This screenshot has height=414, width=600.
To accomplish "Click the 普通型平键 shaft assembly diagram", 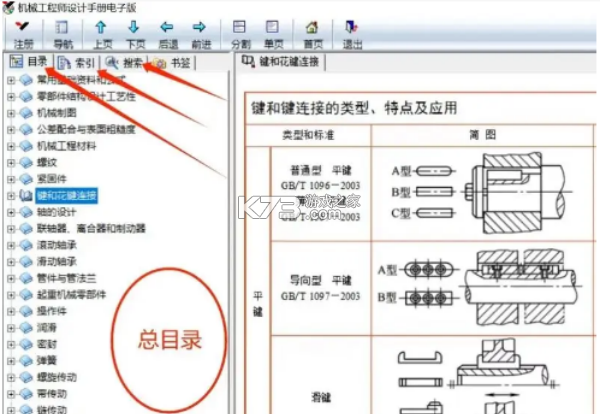I will (517, 193).
